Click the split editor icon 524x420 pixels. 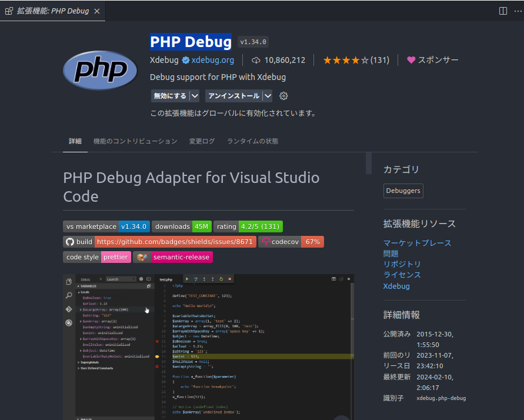[x=503, y=11]
